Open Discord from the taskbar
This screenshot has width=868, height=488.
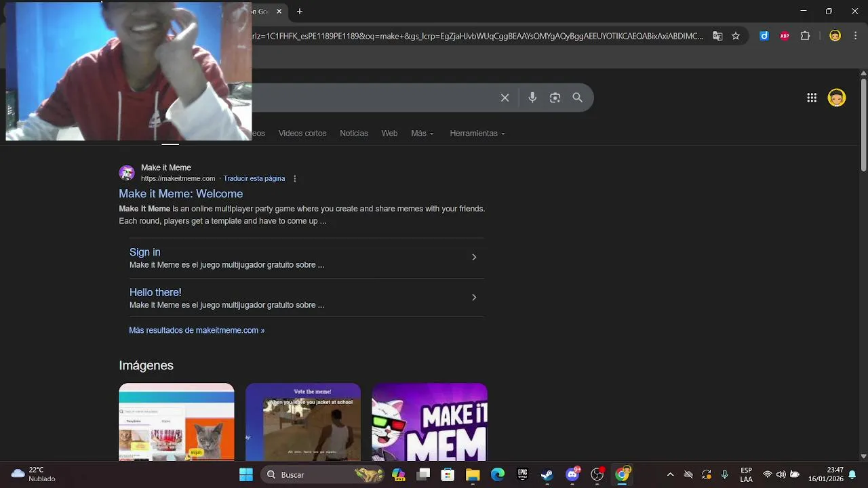tap(572, 474)
